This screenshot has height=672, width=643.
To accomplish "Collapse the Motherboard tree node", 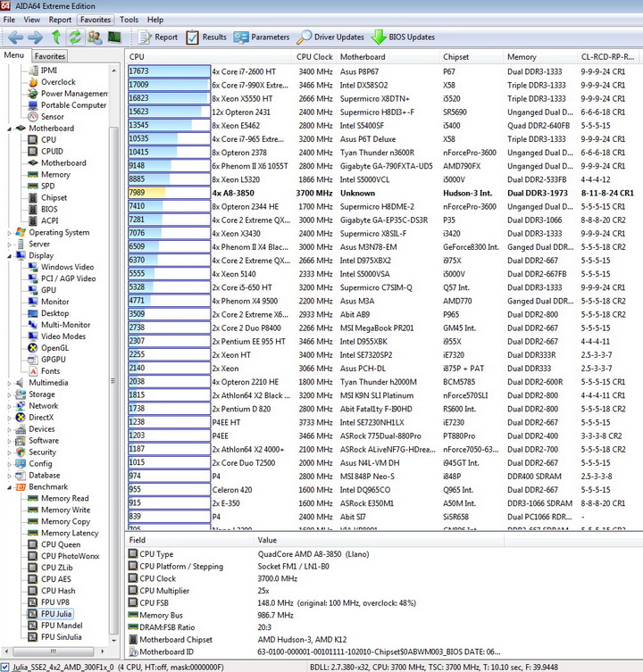I will click(x=9, y=129).
